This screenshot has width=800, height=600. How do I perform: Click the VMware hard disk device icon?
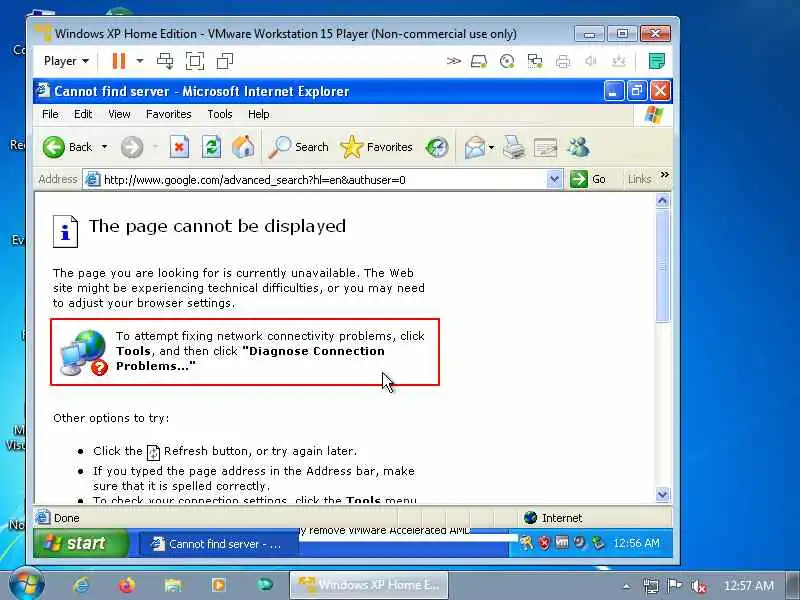click(x=479, y=62)
